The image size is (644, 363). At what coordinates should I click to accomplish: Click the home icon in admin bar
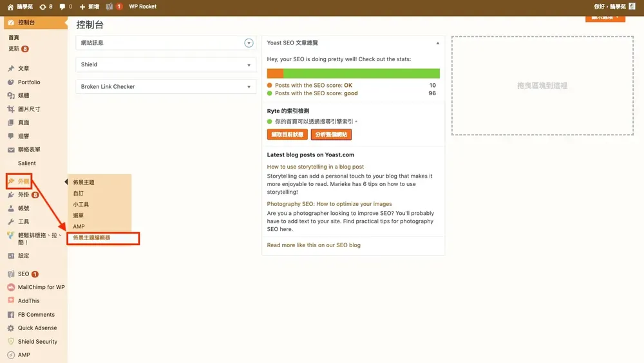10,6
